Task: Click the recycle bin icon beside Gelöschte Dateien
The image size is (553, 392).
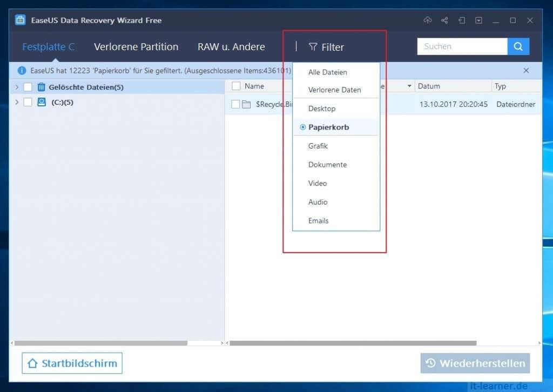Action: pos(41,87)
